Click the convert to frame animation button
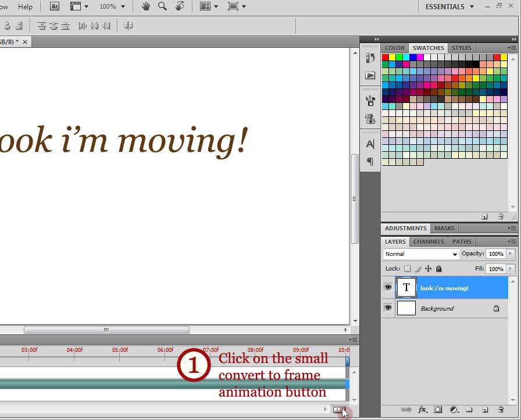521x420 pixels. (338, 410)
